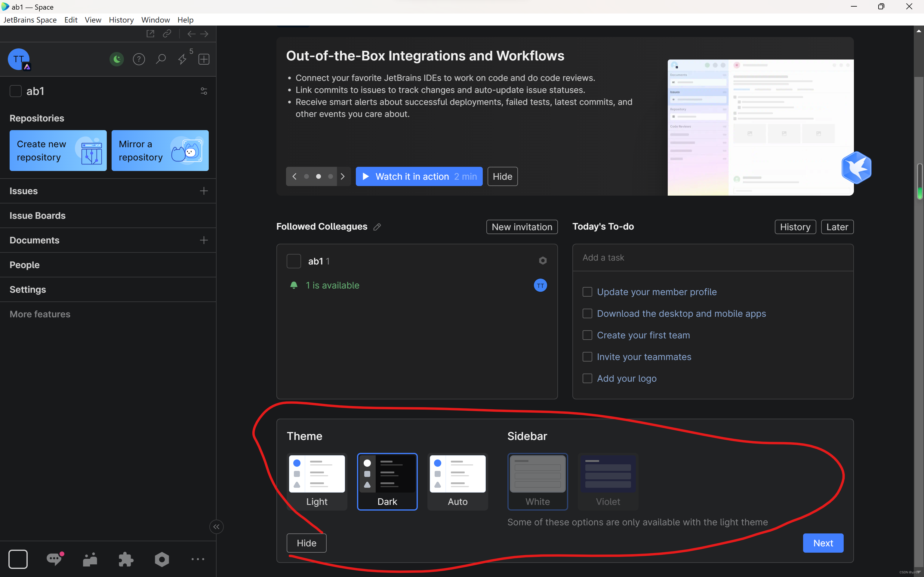Toggle the moon dark mode icon
The width and height of the screenshot is (924, 577).
(x=116, y=59)
